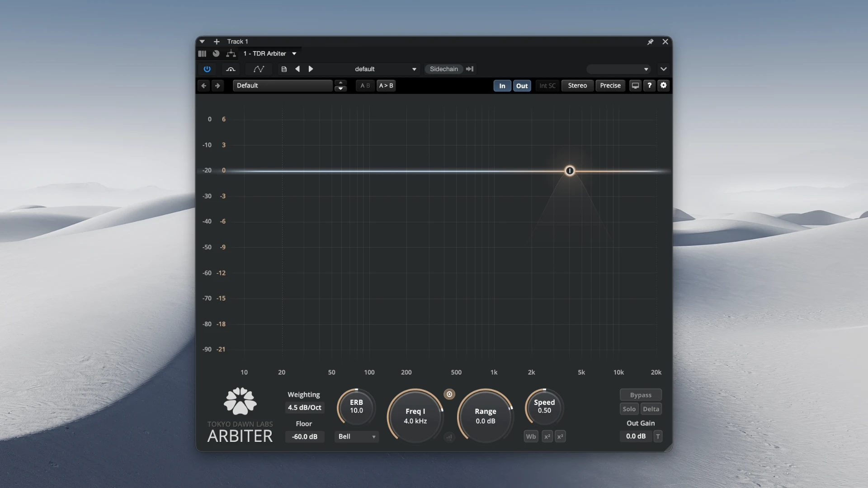Pin the plugin window
This screenshot has width=868, height=488.
[650, 42]
